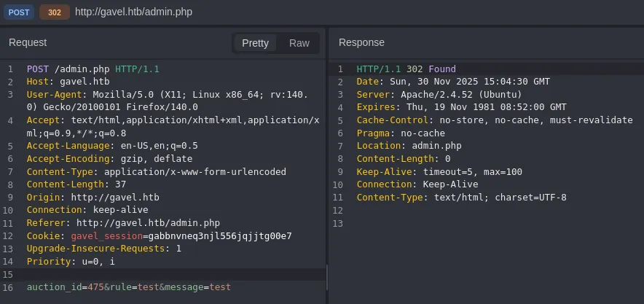The image size is (644, 304).
Task: Click line number 16 in request gutter
Action: (x=9, y=287)
